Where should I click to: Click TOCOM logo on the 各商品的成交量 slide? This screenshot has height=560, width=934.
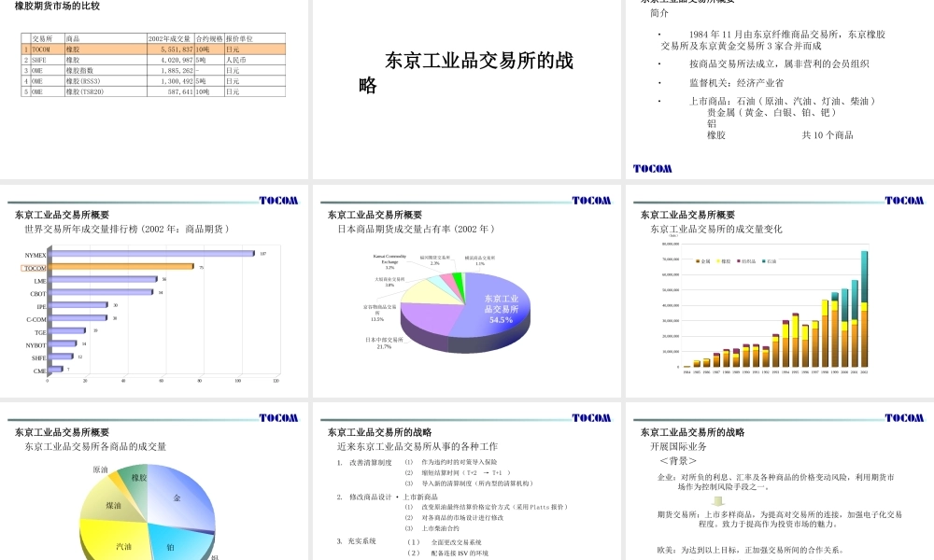tap(278, 418)
